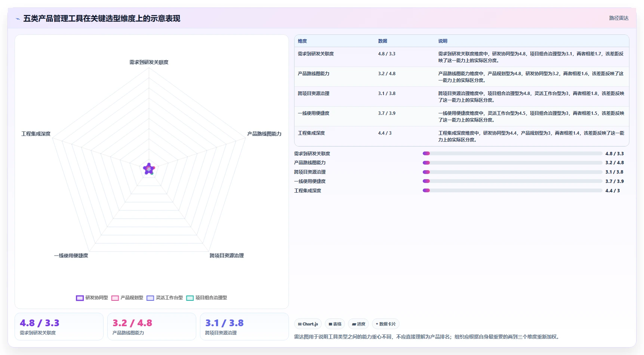Open the 3.2 / 4.8 data card
This screenshot has width=644, height=355.
coord(152,327)
